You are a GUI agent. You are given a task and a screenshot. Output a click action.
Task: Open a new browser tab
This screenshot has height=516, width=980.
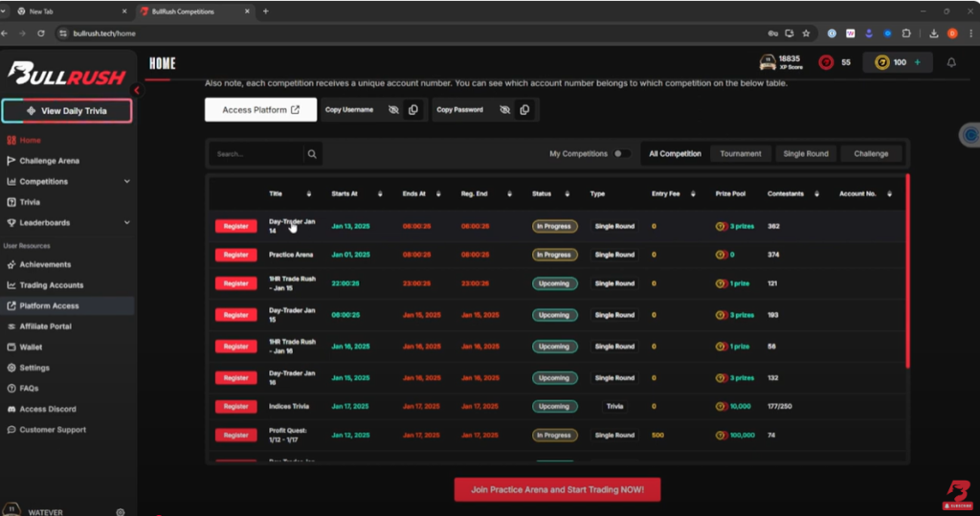coord(266,11)
